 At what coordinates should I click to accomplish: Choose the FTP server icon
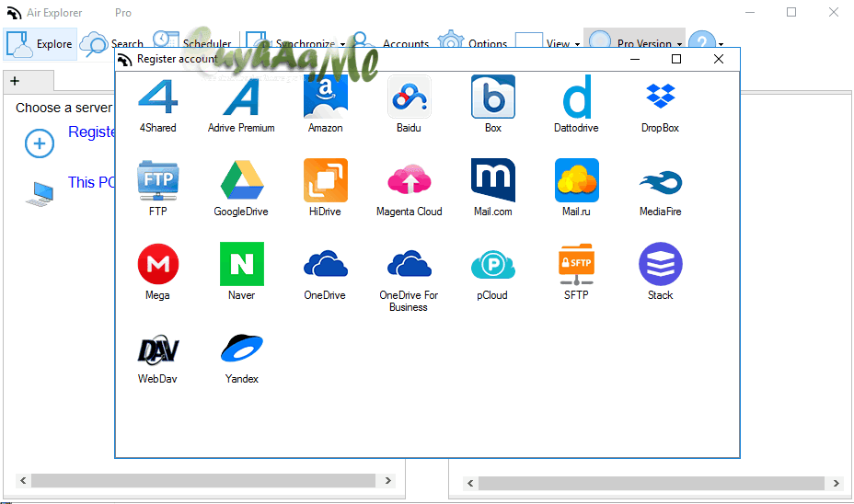pyautogui.click(x=158, y=180)
